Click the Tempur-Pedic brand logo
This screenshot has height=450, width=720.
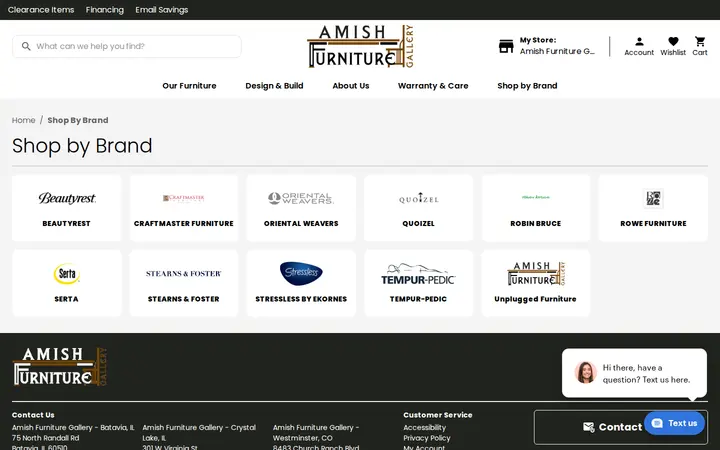click(418, 274)
